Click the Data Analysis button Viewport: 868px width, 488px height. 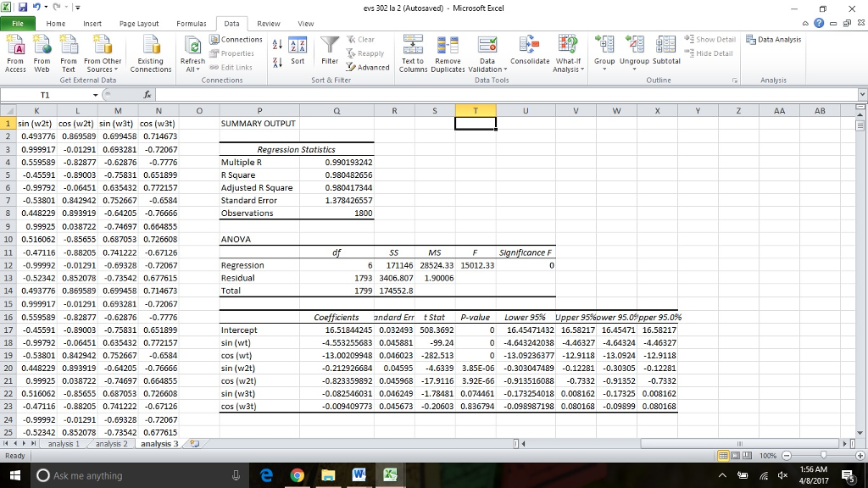[x=773, y=40]
